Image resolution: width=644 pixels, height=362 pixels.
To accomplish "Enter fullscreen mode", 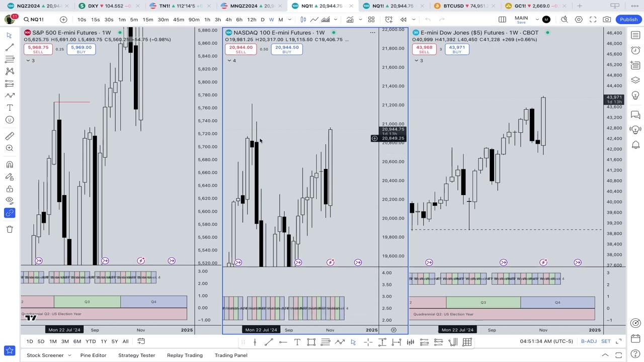I will click(x=593, y=20).
